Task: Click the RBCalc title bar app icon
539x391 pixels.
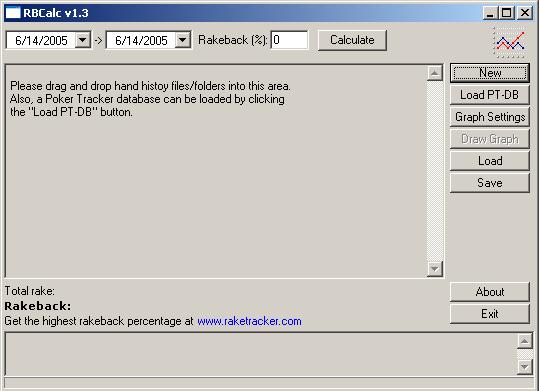Action: click(x=13, y=13)
